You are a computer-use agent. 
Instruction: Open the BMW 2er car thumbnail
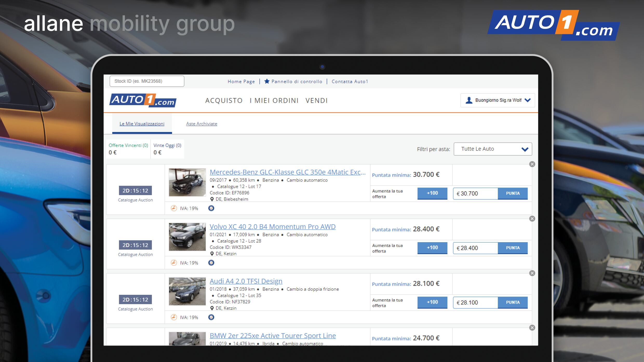(187, 338)
